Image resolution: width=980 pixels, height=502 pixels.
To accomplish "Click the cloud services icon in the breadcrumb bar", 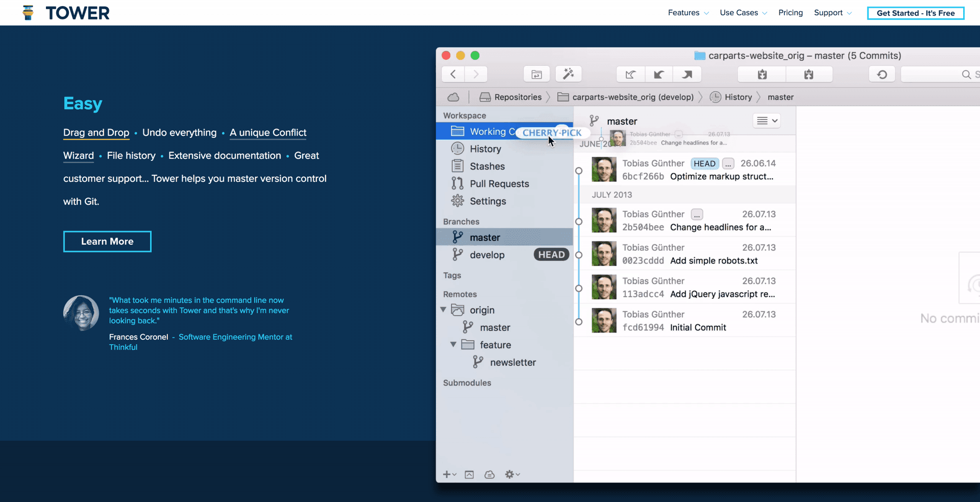I will (x=453, y=97).
